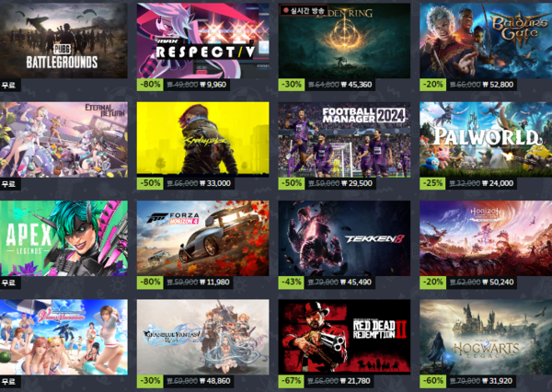Click the Baldur's Gate 3 thumbnail

[x=486, y=40]
